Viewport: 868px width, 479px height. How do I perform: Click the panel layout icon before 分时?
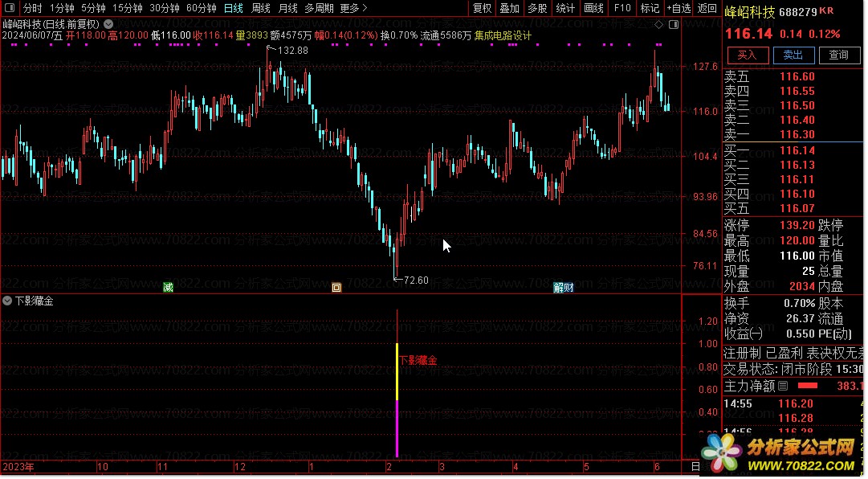click(10, 8)
